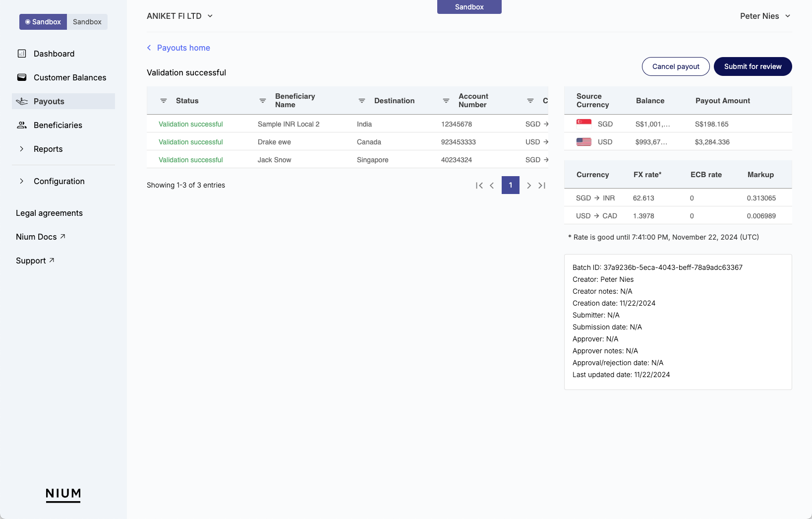
Task: Go to Beneficiaries in the sidebar
Action: (x=58, y=125)
